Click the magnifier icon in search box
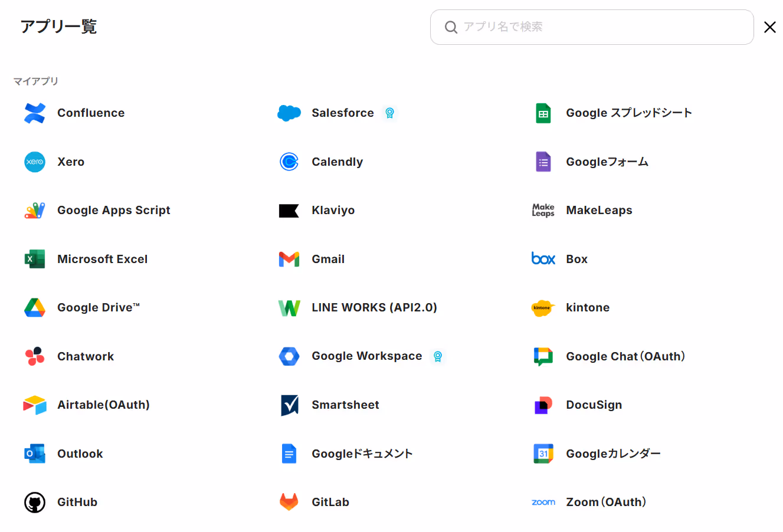This screenshot has height=532, width=783. 451,27
